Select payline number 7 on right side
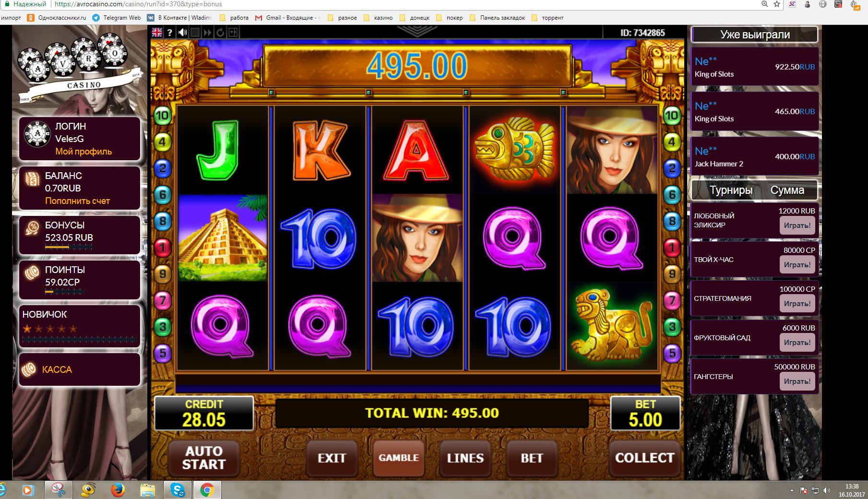The height and width of the screenshot is (499, 868). coord(672,301)
